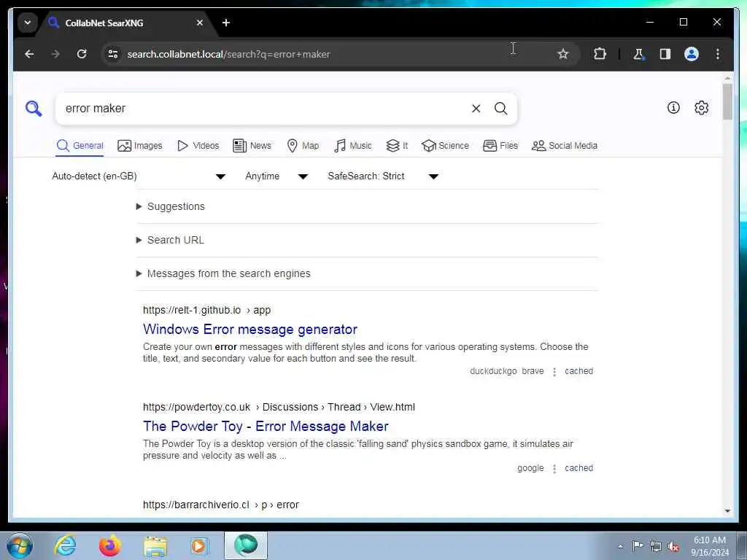Show hidden system tray icons

pyautogui.click(x=620, y=547)
